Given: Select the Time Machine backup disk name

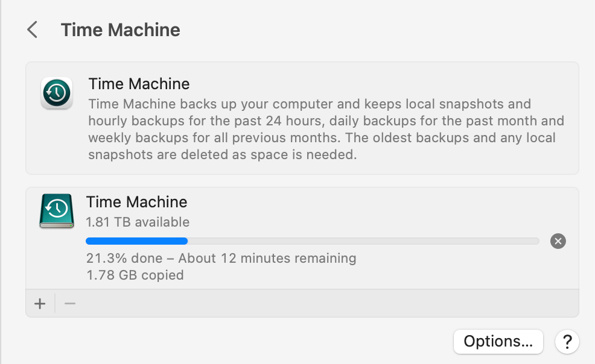Looking at the screenshot, I should click(x=136, y=202).
